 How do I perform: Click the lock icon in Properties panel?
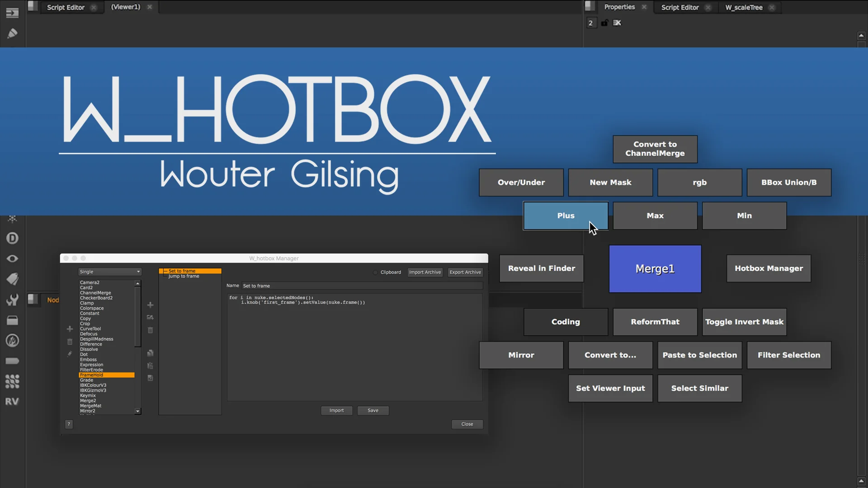(x=604, y=23)
